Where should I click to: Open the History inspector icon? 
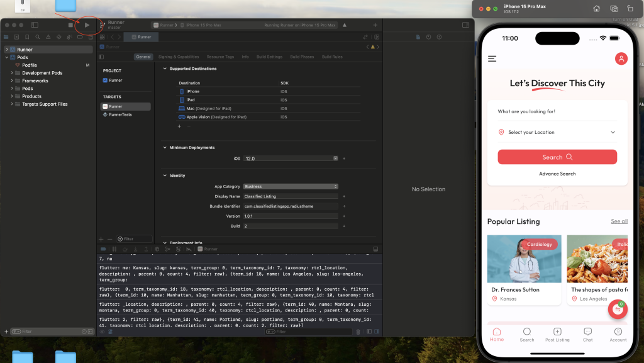point(428,37)
